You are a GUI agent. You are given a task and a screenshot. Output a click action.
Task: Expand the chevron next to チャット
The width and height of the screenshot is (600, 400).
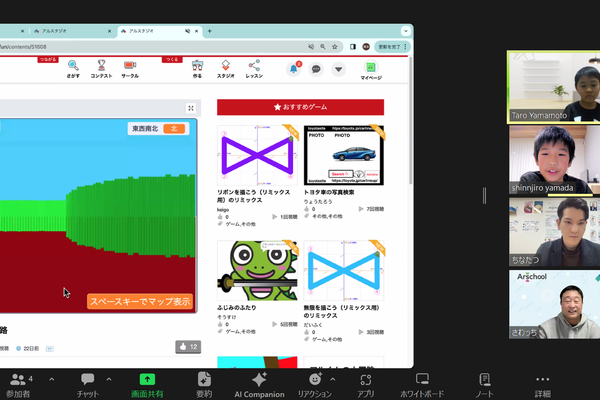tap(109, 379)
